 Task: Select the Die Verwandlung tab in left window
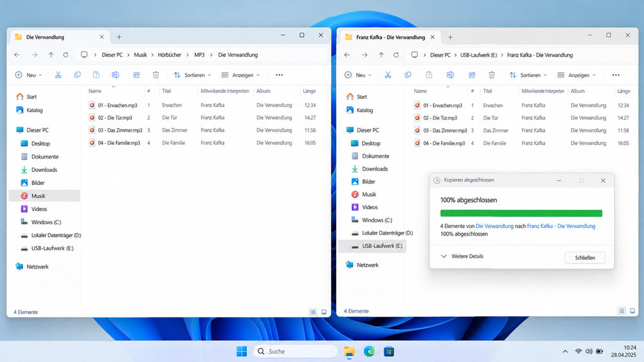59,37
